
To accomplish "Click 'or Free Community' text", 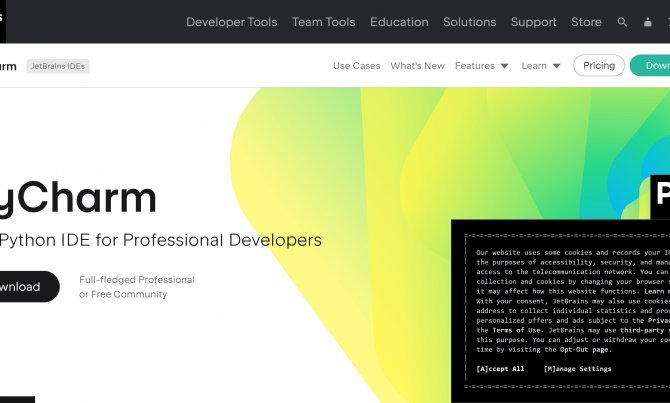I will [x=123, y=294].
